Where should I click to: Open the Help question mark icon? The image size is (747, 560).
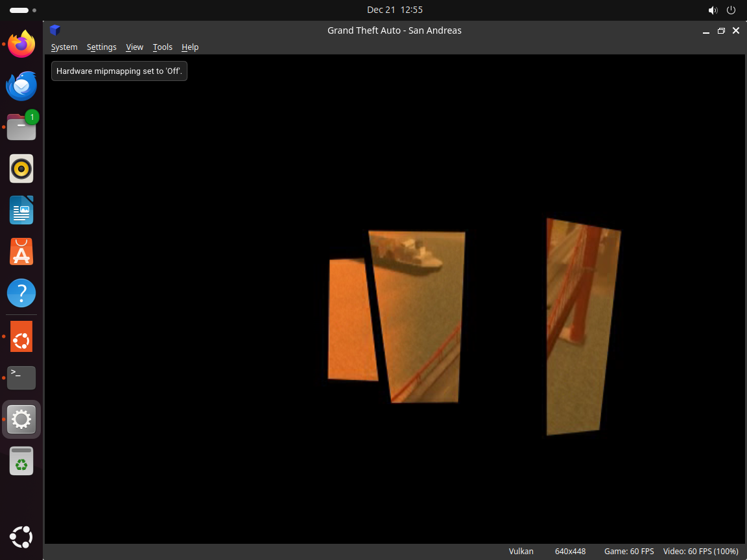click(x=21, y=293)
